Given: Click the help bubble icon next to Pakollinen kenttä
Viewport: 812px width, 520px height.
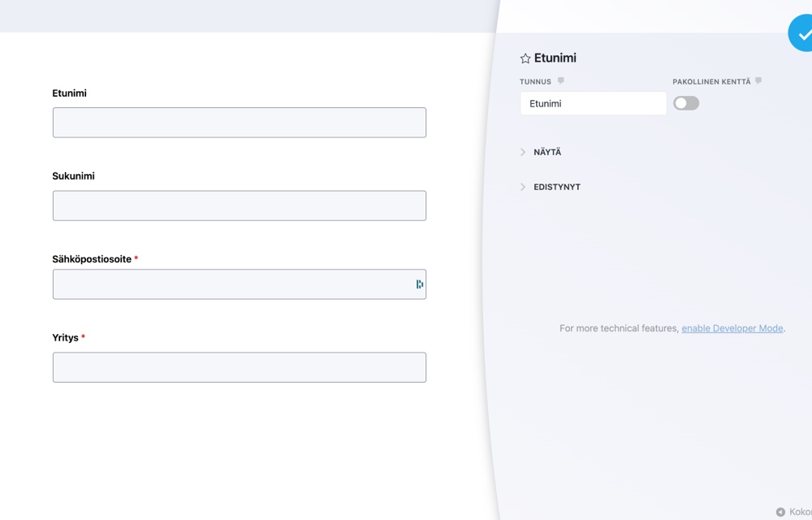Looking at the screenshot, I should pyautogui.click(x=758, y=81).
